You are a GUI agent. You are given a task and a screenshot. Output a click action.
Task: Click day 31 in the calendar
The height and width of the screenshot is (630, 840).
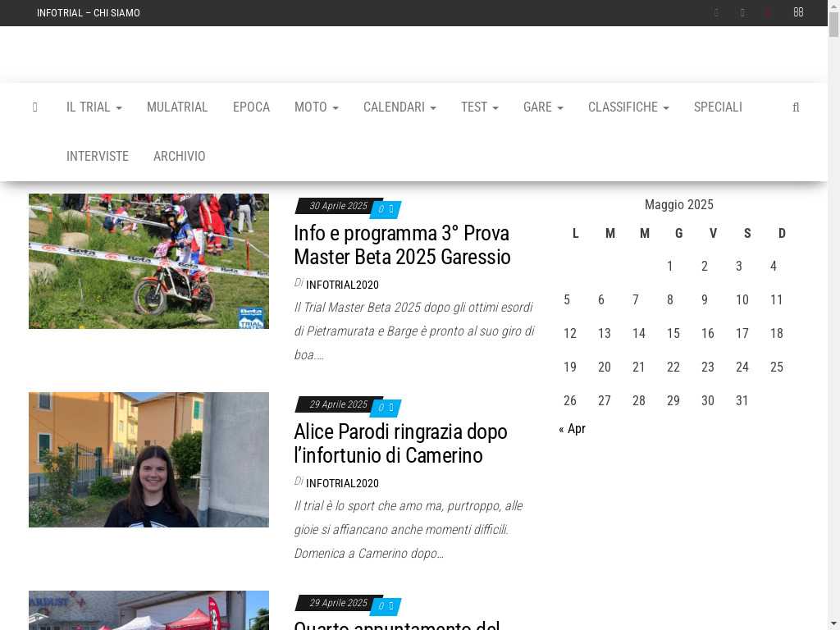tap(742, 400)
